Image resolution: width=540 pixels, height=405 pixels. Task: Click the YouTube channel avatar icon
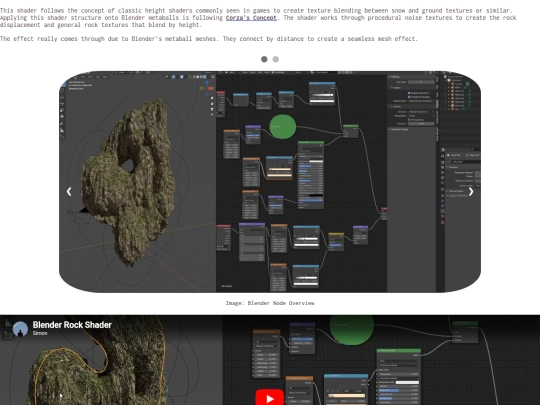tap(20, 329)
